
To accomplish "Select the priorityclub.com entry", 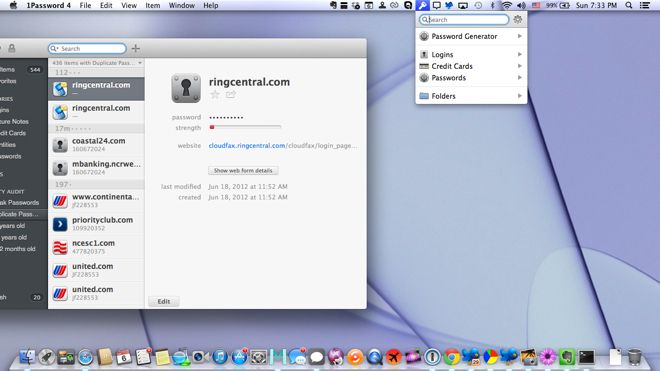I will (96, 224).
